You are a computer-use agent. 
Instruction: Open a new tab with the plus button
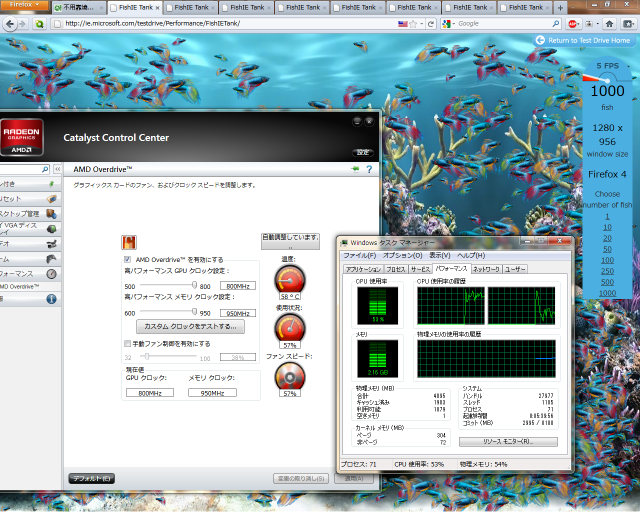[560, 8]
